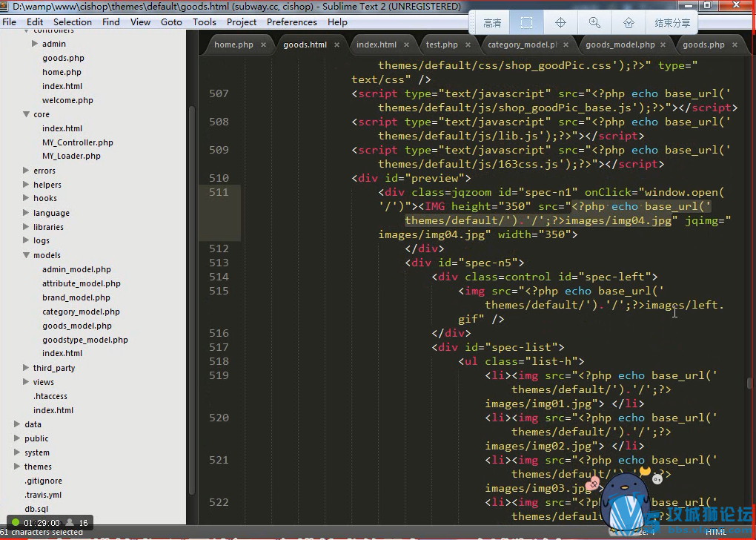Close the goods.html tab
Screen dimensions: 756x540
(336, 45)
